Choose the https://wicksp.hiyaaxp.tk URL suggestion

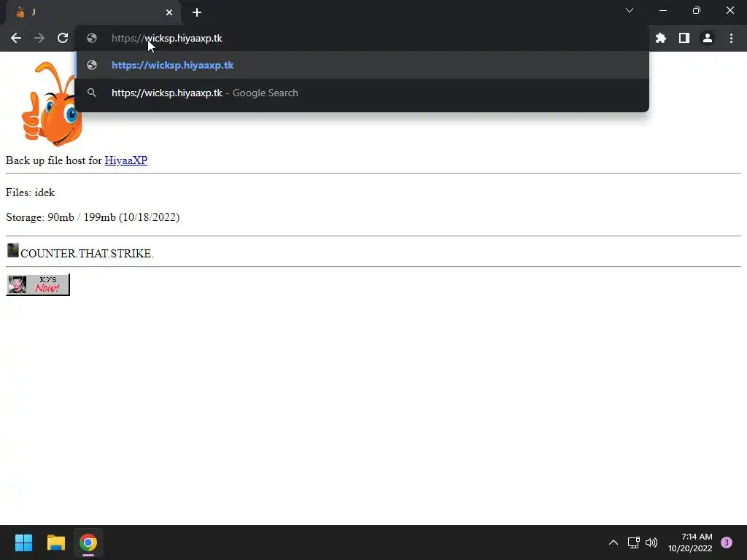362,65
